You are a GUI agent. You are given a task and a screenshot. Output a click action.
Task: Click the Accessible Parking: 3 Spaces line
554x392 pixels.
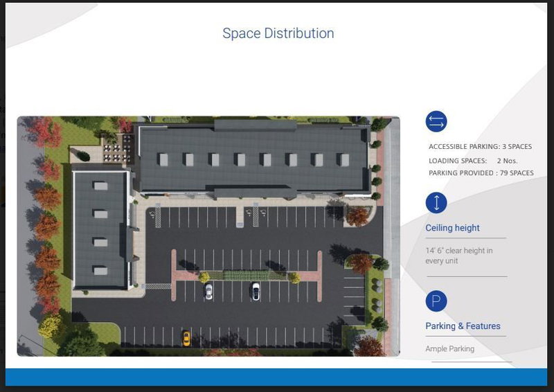point(480,147)
